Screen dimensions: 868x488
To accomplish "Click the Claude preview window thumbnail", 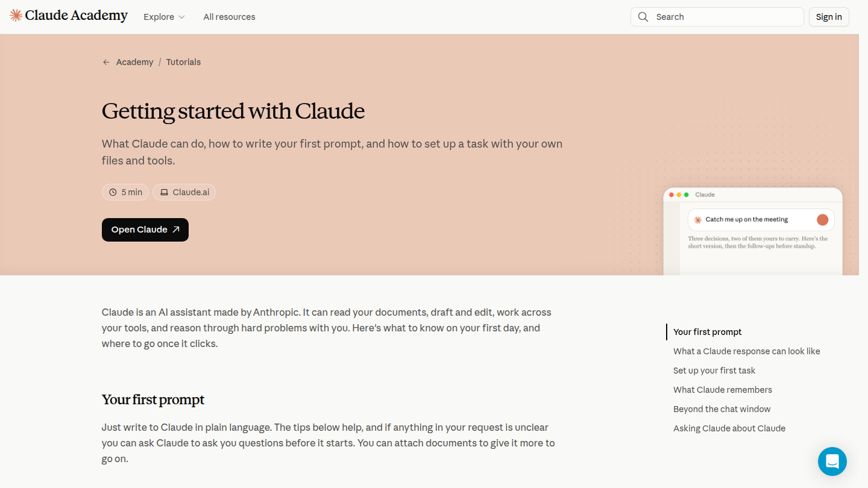I will tap(753, 231).
